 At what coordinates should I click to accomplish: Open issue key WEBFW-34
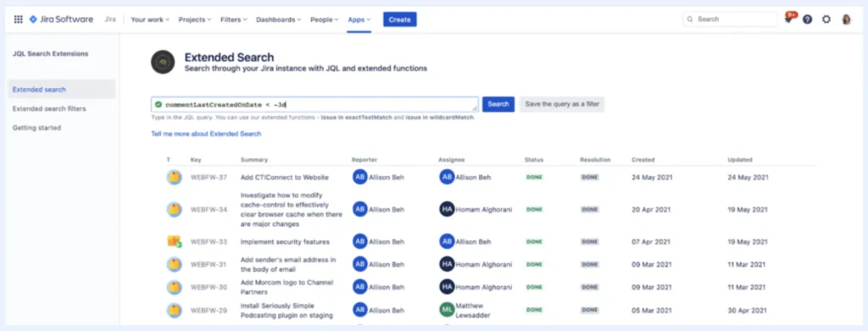209,209
